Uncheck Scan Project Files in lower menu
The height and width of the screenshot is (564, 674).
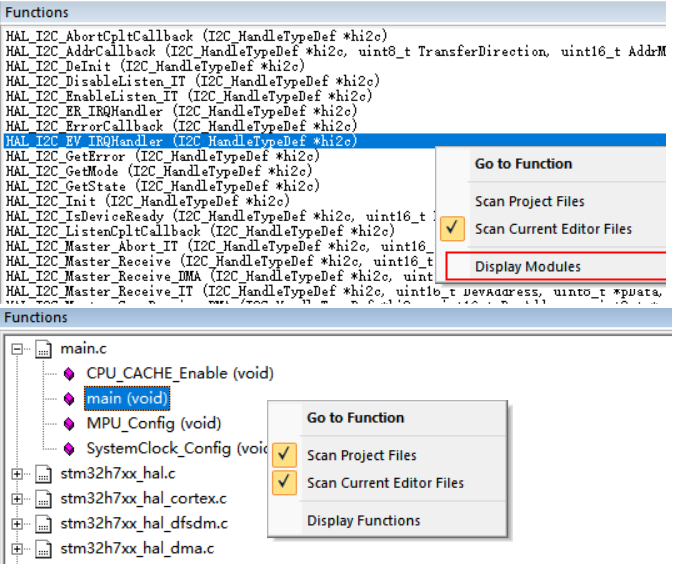[x=361, y=455]
